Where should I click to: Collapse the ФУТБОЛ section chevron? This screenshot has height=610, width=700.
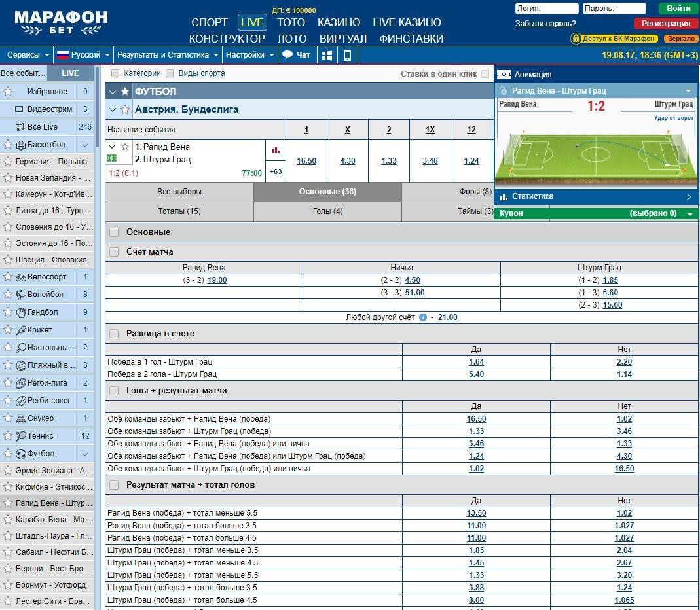tap(113, 92)
